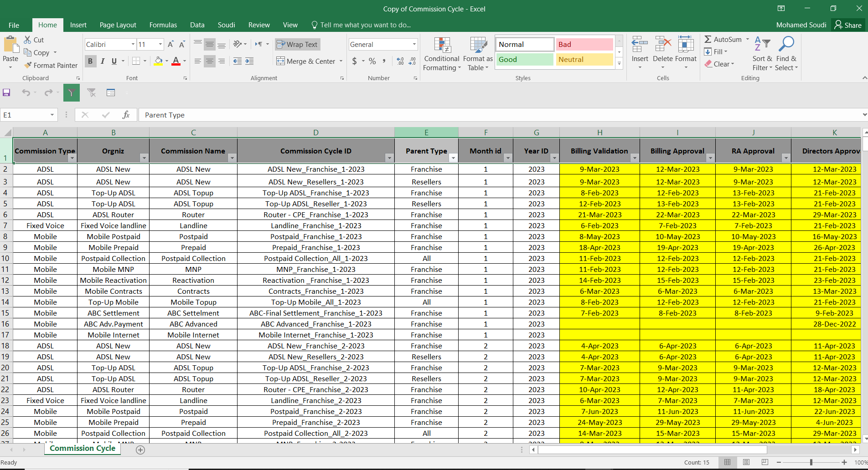Screen dimensions: 868x470
Task: Apply the Good cell style
Action: [x=524, y=59]
